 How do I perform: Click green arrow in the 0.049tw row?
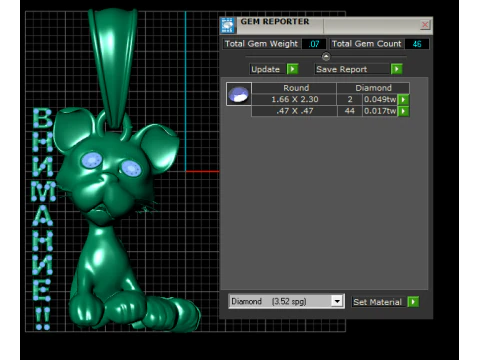point(403,99)
